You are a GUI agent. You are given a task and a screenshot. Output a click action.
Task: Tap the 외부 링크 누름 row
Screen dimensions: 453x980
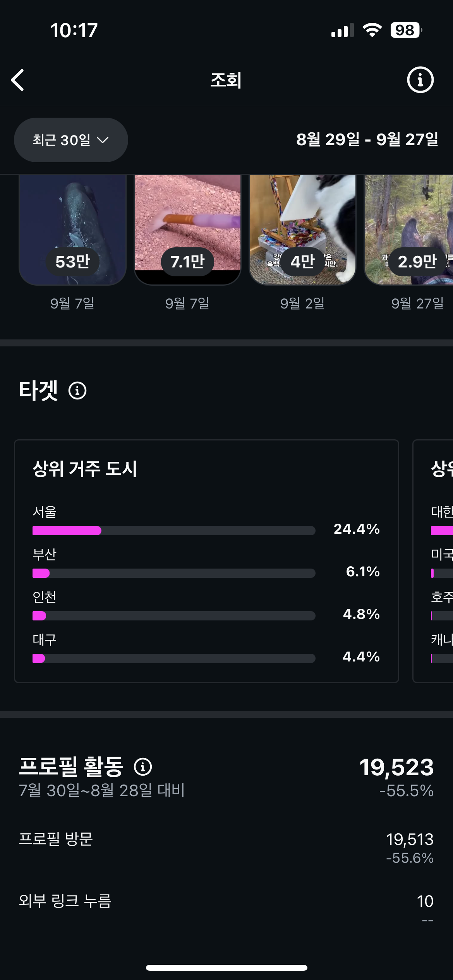(226, 902)
